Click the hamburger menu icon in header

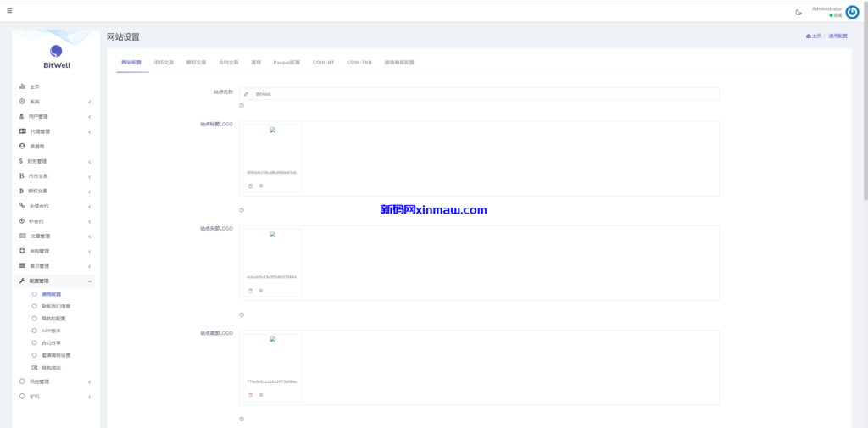tap(9, 11)
